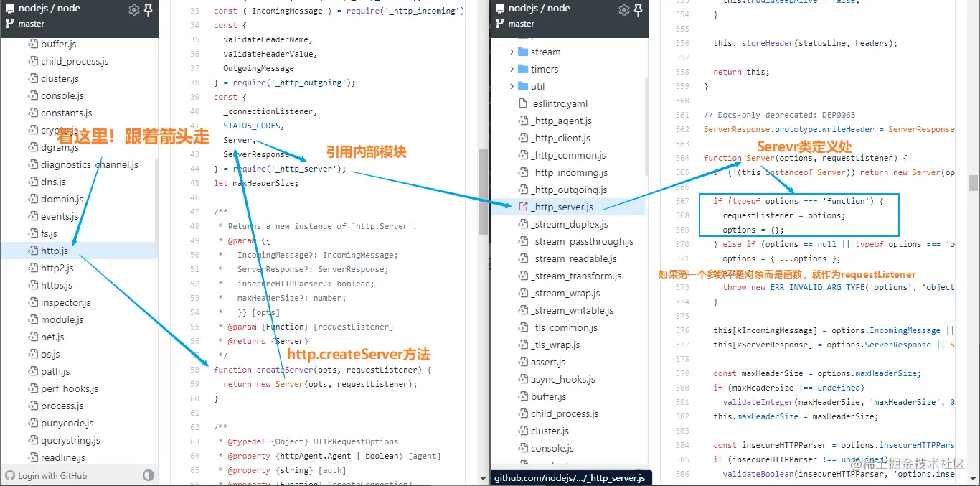Toggle the color theme circle near Login with GitHub

tap(149, 475)
